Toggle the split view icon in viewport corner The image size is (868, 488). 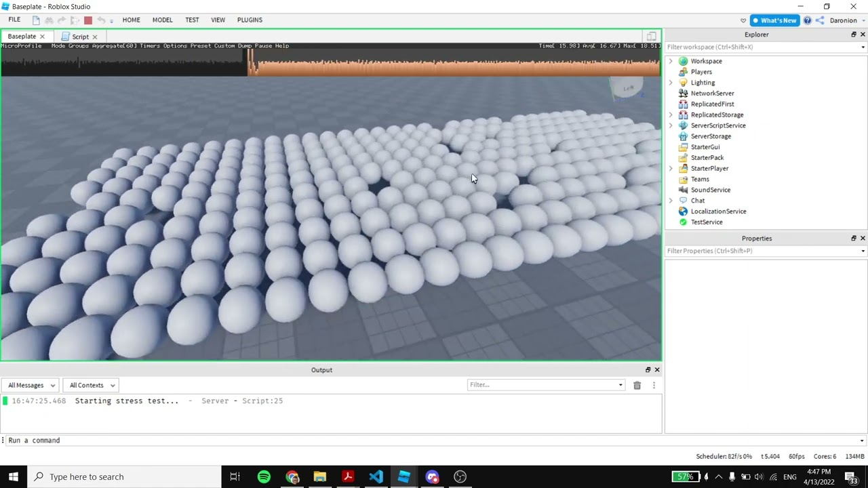coord(651,37)
